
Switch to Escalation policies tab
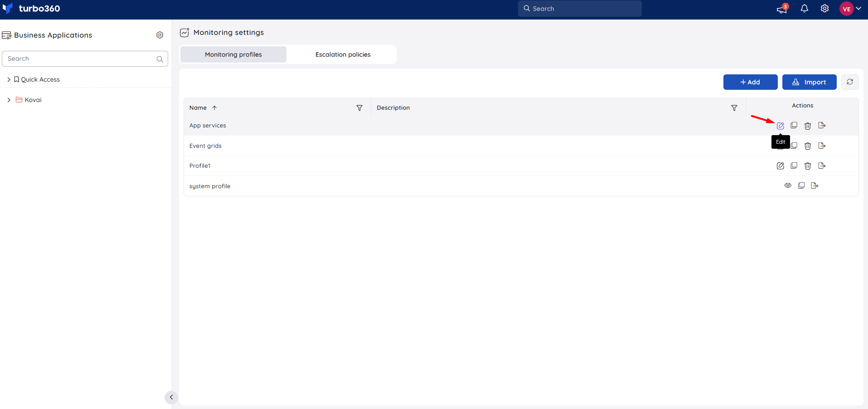click(x=343, y=54)
